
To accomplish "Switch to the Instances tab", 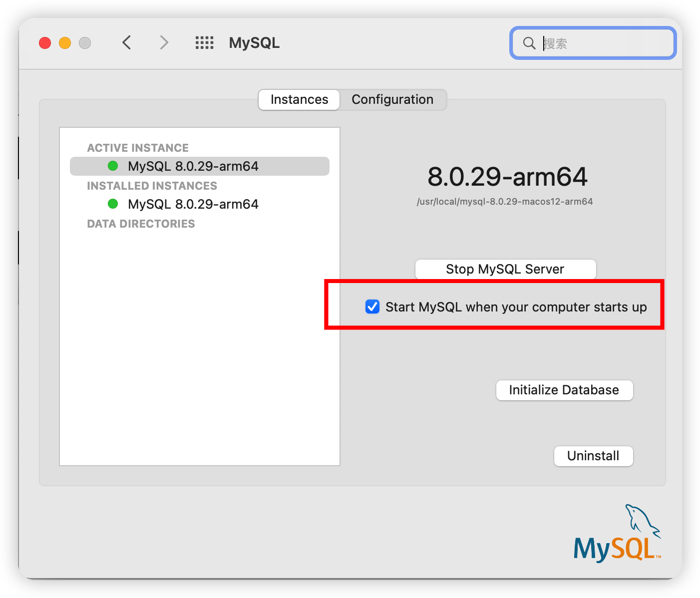I will tap(299, 99).
